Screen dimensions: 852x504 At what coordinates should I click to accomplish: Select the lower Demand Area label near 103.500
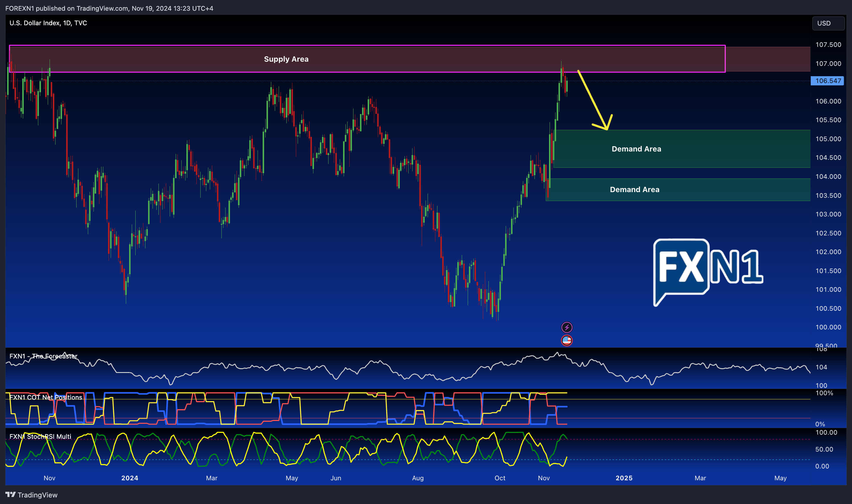click(x=634, y=189)
